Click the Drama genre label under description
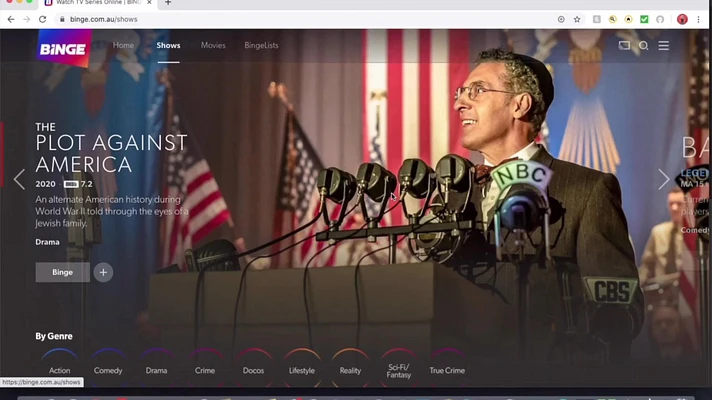This screenshot has height=400, width=712. click(x=47, y=242)
